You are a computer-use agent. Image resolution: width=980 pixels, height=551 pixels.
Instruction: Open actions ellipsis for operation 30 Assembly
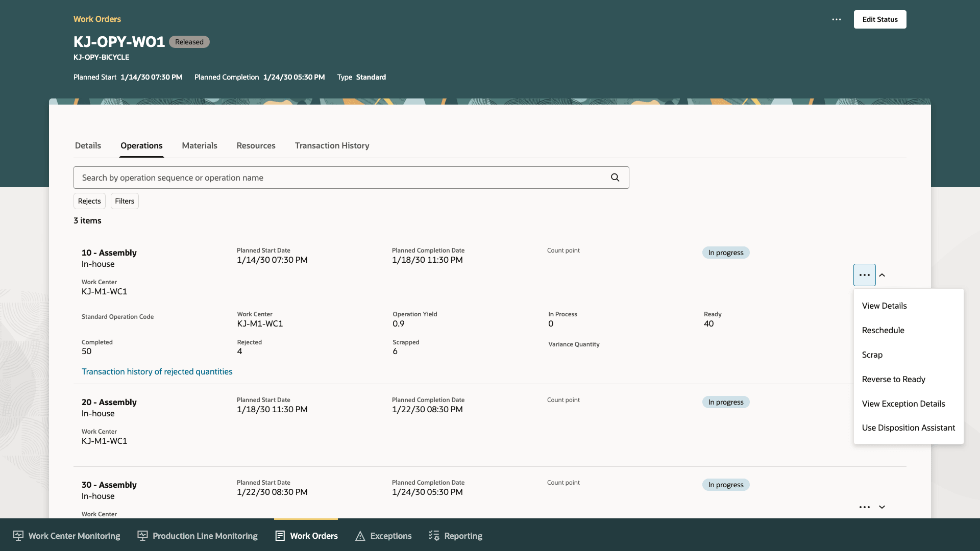click(x=864, y=507)
